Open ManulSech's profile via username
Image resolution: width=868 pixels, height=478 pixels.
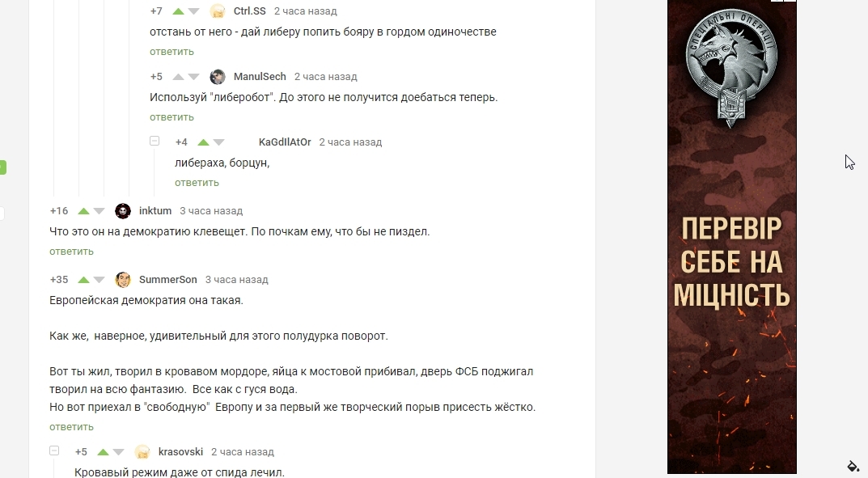click(260, 76)
